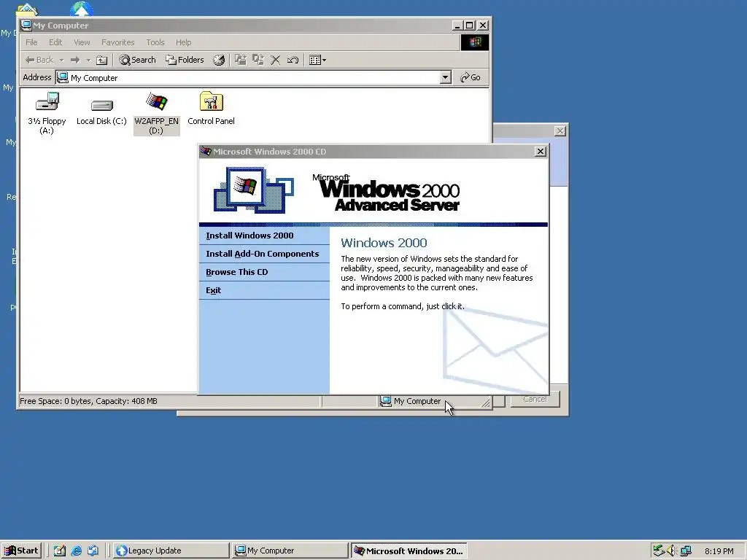Open the File menu
747x560 pixels.
(x=31, y=42)
